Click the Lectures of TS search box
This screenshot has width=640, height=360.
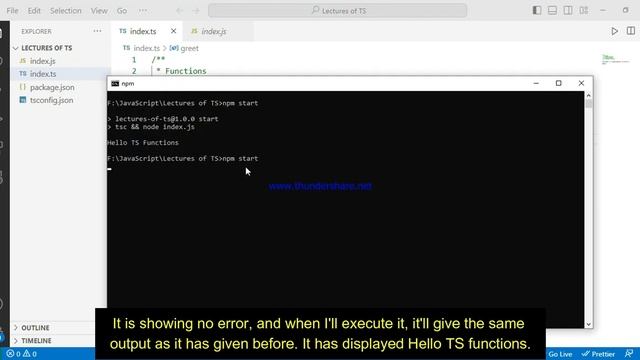point(338,11)
